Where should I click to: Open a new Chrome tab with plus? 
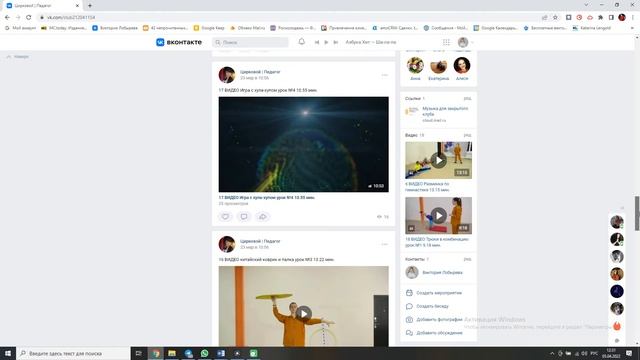(90, 6)
